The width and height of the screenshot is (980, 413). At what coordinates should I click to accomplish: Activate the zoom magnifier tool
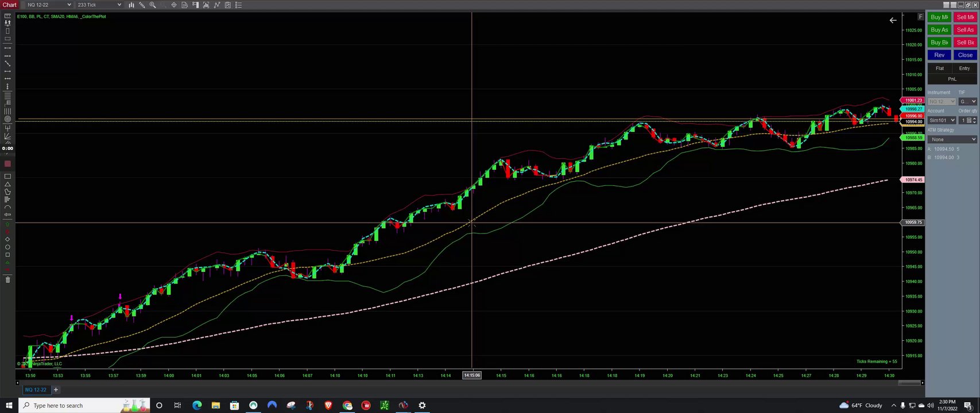(x=153, y=5)
